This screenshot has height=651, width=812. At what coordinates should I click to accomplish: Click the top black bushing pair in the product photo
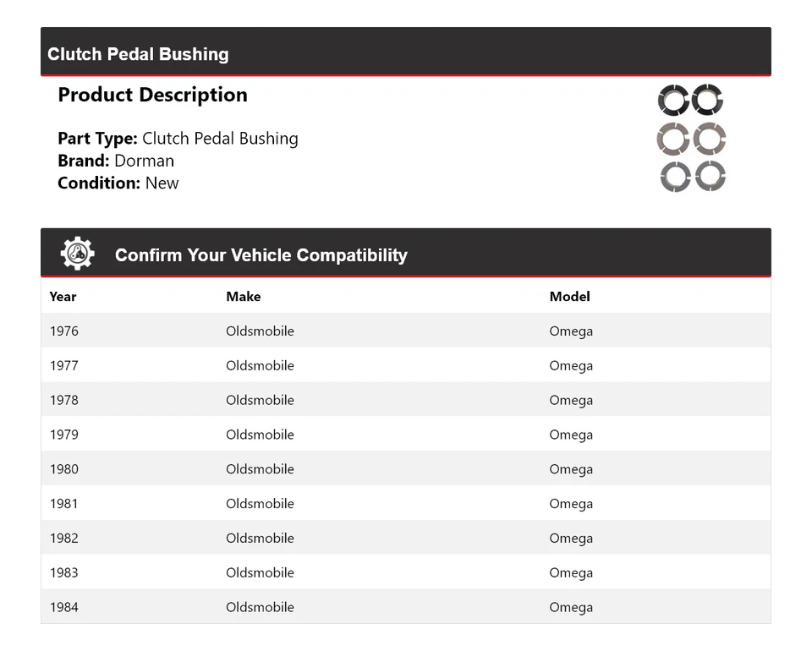pos(690,101)
